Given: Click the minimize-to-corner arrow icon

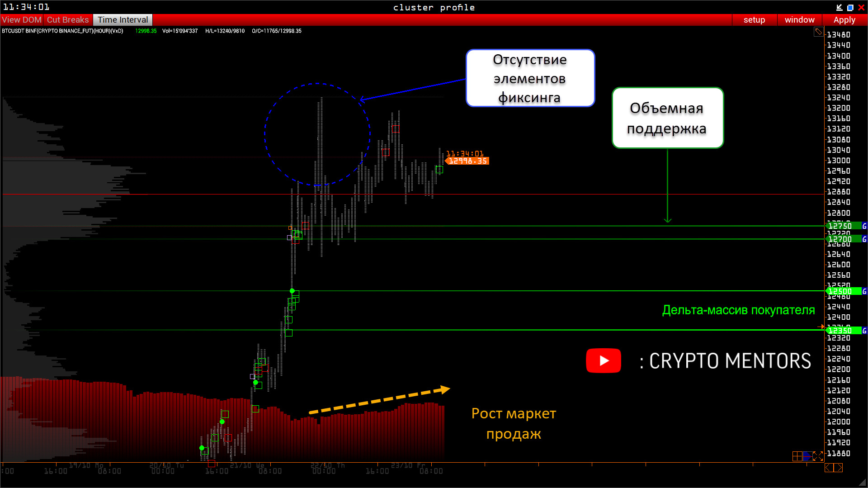Looking at the screenshot, I should (839, 7).
